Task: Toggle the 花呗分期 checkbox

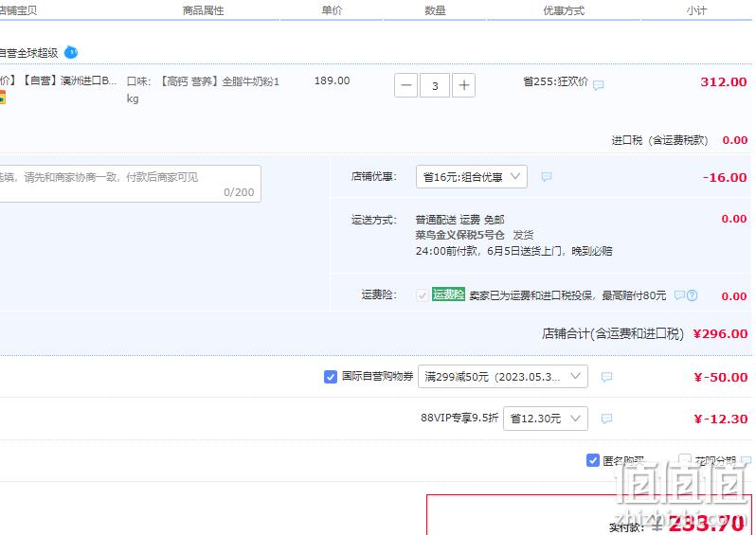Action: (x=685, y=460)
